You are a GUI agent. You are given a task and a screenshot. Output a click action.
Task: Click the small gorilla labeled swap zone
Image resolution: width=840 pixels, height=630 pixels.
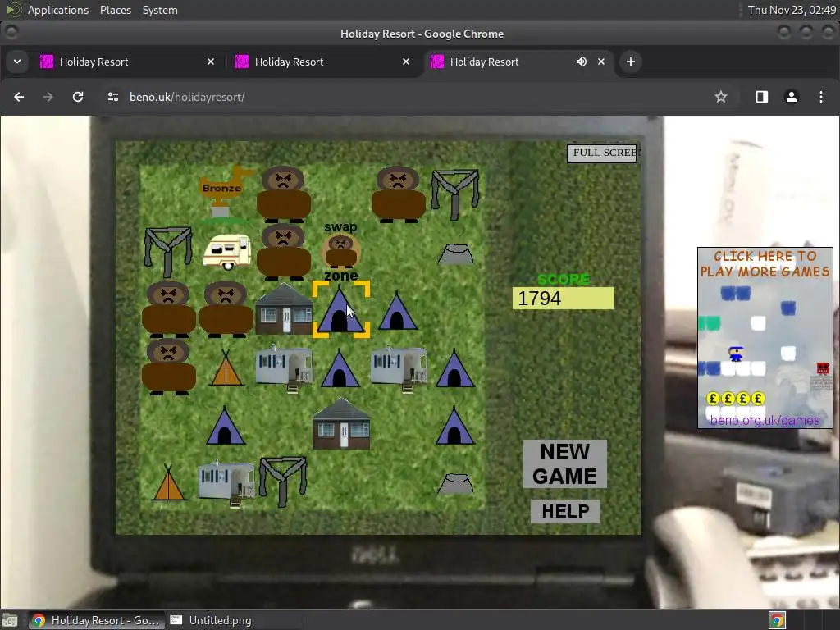coord(340,251)
